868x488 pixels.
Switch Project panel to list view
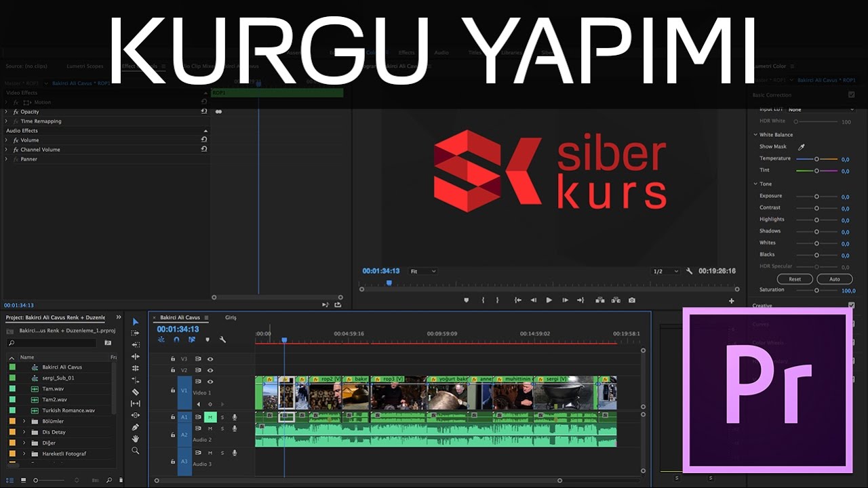[x=9, y=480]
